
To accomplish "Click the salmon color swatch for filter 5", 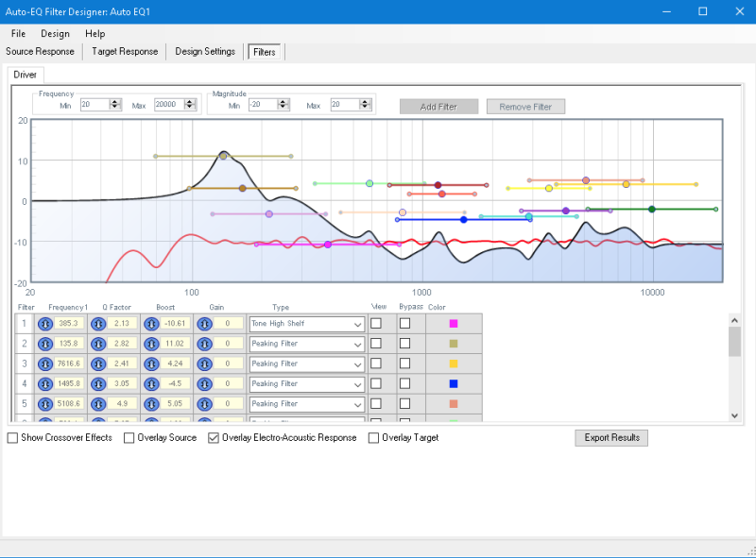I will (454, 404).
